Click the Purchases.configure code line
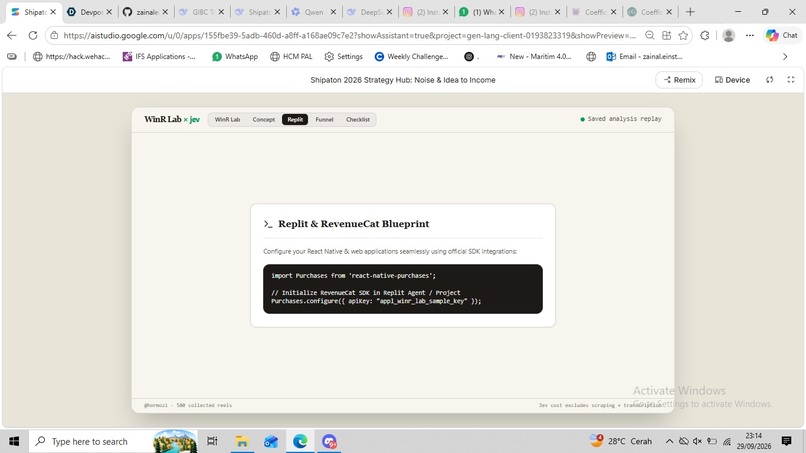Image resolution: width=806 pixels, height=453 pixels. 376,301
